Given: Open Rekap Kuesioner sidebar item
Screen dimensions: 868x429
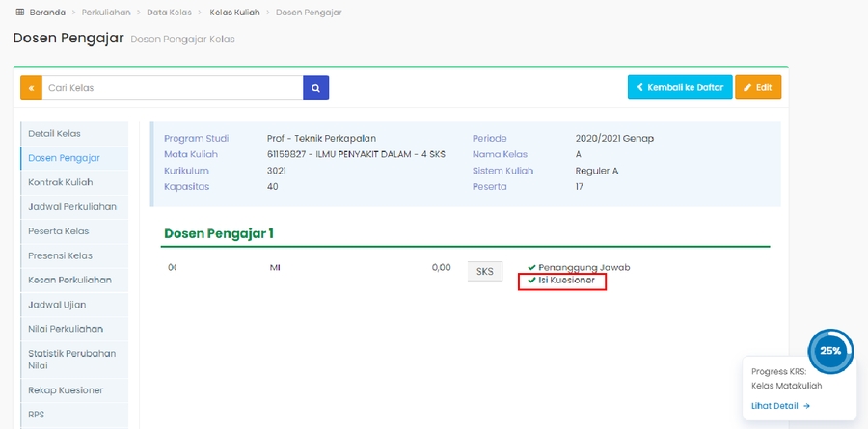Looking at the screenshot, I should pos(66,390).
